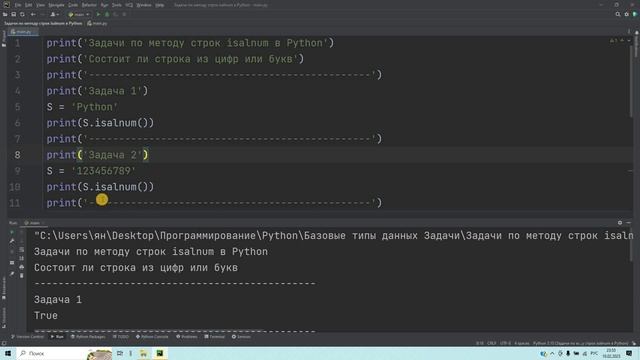Open the Run menu in the menu bar
The height and width of the screenshot is (360, 640).
(104, 5)
